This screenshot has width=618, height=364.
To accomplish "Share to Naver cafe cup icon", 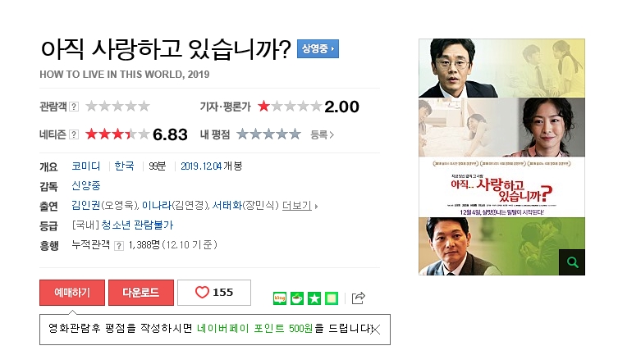I will pyautogui.click(x=297, y=298).
